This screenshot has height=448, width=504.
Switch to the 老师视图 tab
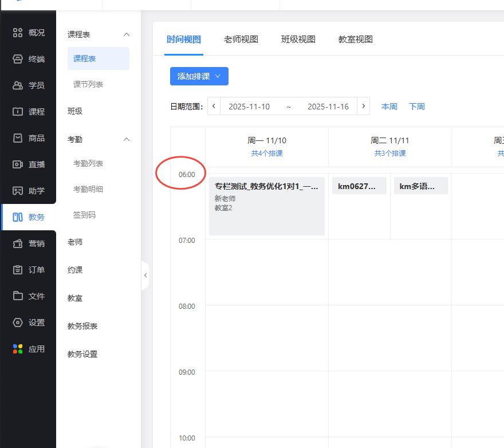click(241, 40)
